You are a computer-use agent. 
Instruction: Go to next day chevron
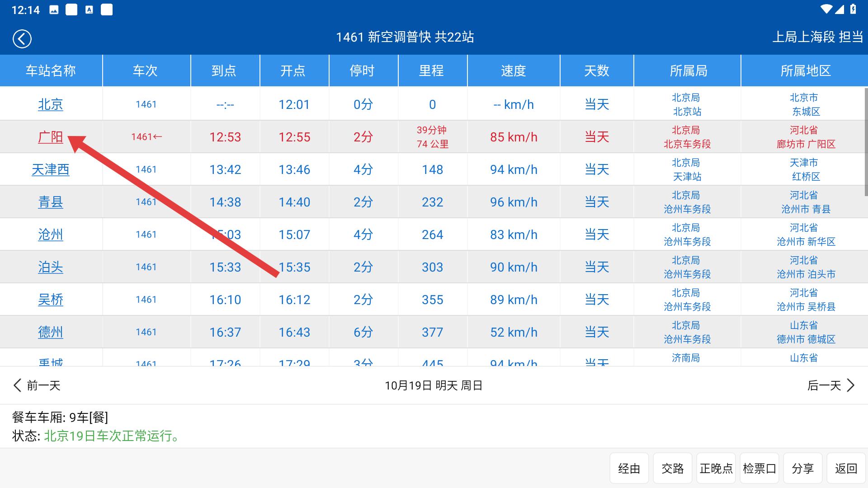pos(850,385)
